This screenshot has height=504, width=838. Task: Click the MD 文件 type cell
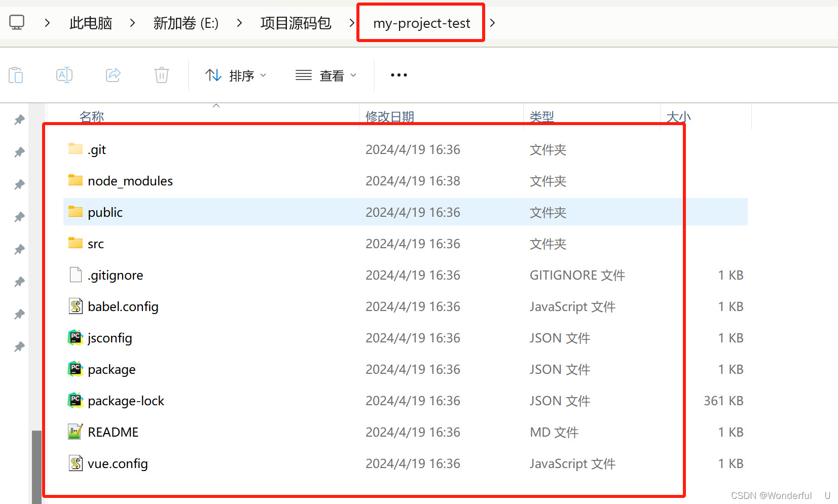pos(554,432)
